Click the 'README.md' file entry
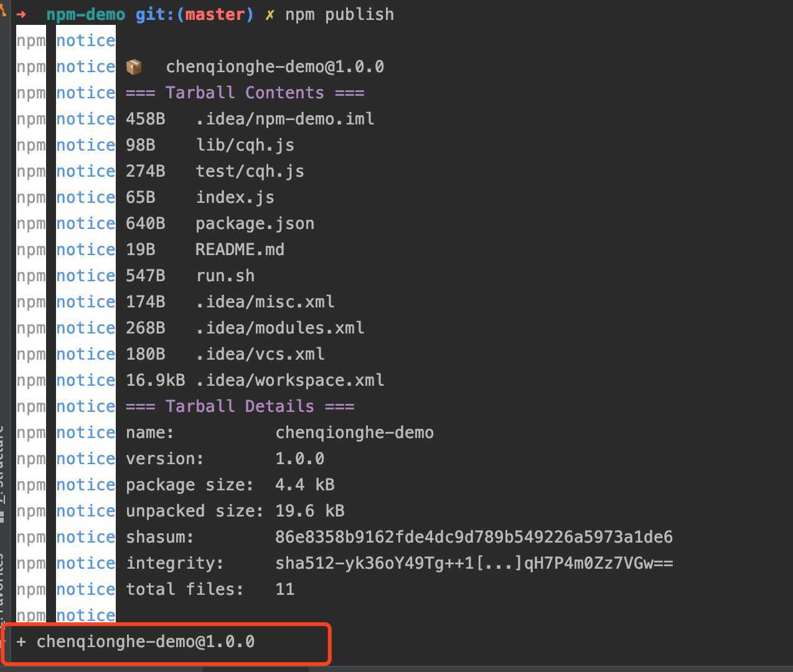 (240, 250)
